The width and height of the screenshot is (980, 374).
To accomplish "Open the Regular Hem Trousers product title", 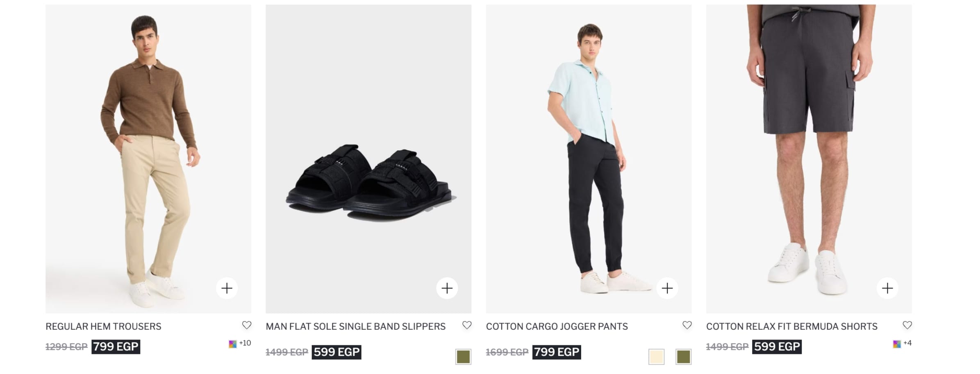I will 103,326.
